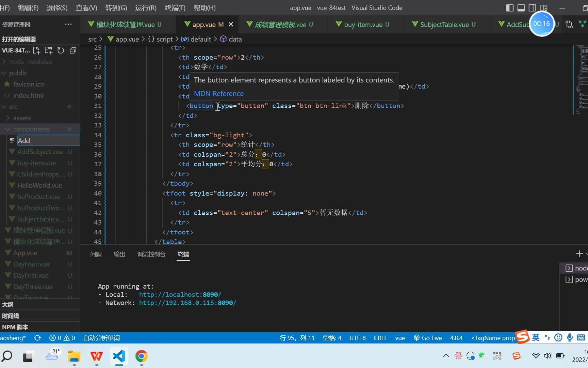Close the app.vue editor tab
This screenshot has height=368, width=588.
point(231,24)
